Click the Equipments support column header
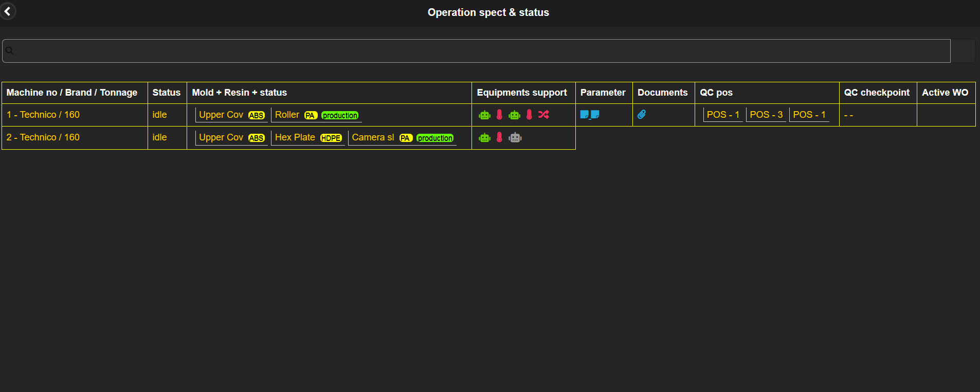Viewport: 980px width, 392px height. pos(522,93)
